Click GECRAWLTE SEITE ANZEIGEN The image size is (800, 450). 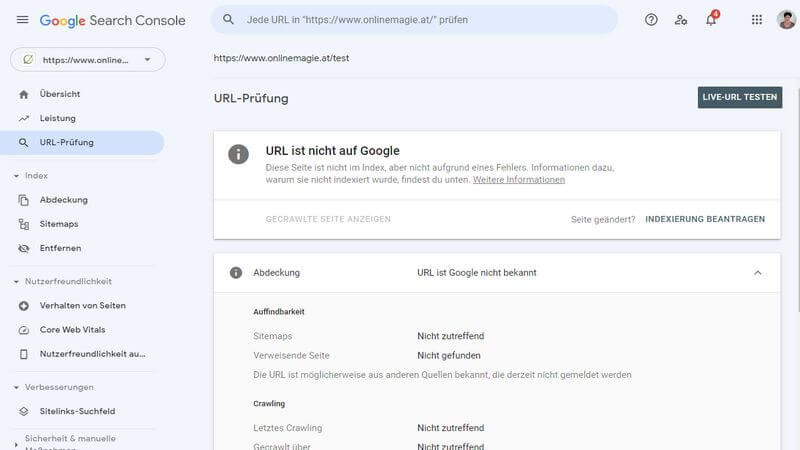click(328, 219)
